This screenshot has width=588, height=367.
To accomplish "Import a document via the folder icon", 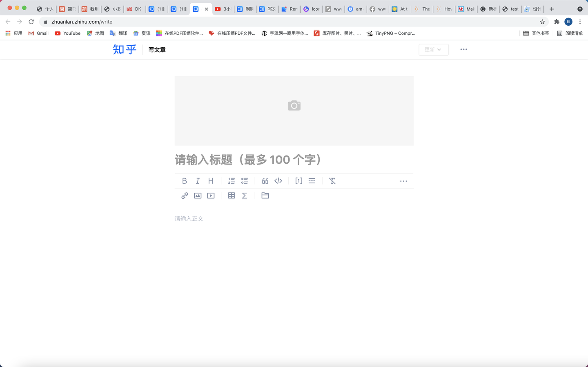I will pos(265,196).
